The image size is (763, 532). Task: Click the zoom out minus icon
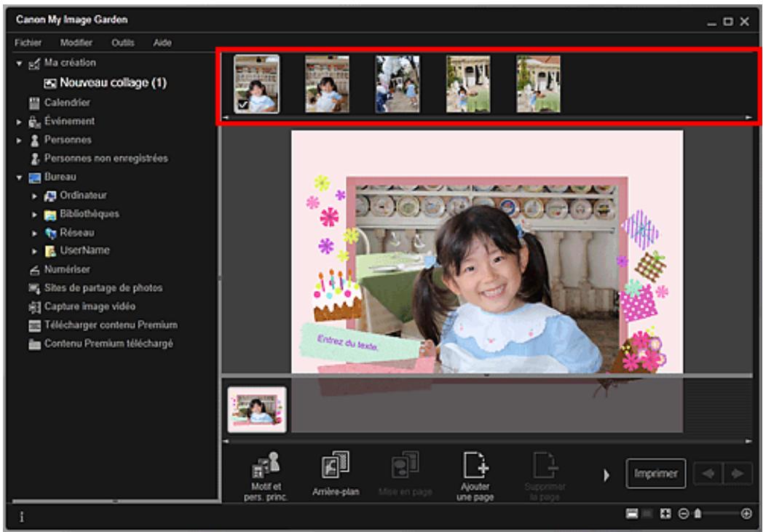point(685,513)
